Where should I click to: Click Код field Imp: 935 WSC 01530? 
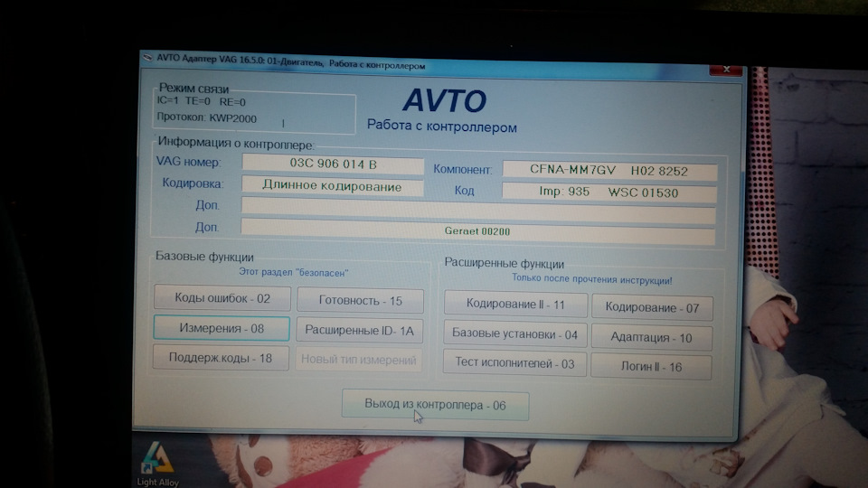pos(609,192)
